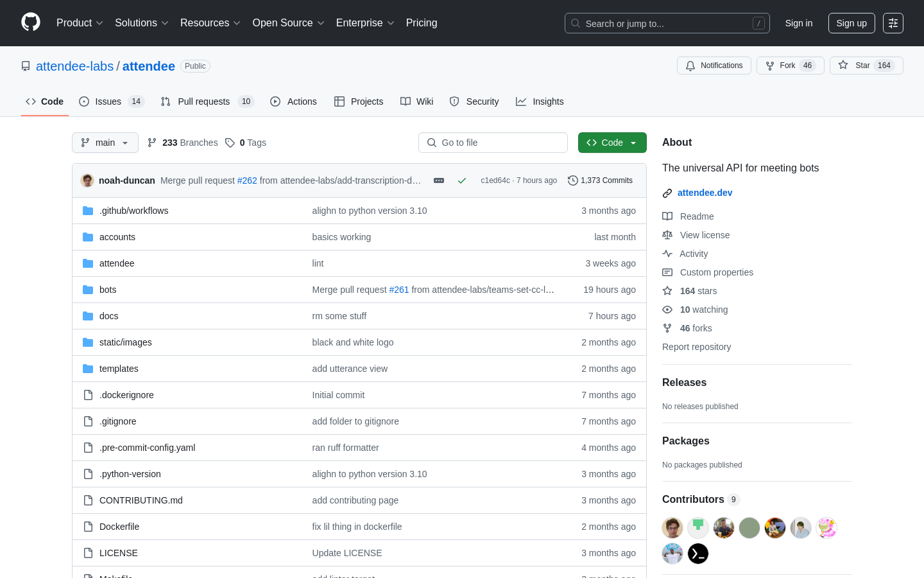This screenshot has height=578, width=924.
Task: Click the link icon beside attendee.dev
Action: coord(667,193)
